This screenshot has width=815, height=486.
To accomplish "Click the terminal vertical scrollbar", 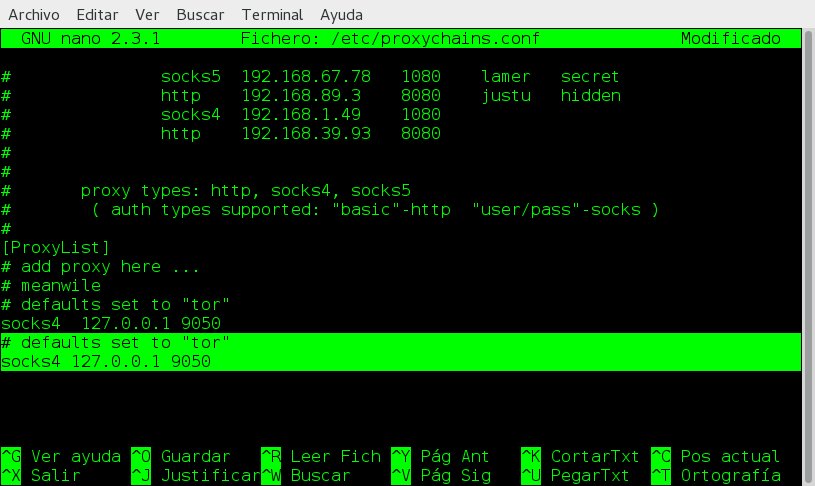I will (x=809, y=257).
